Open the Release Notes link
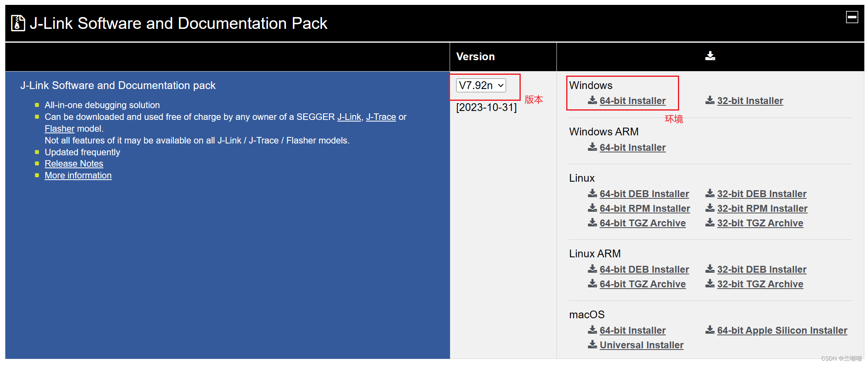Screen dimensions: 868x365 coord(74,163)
